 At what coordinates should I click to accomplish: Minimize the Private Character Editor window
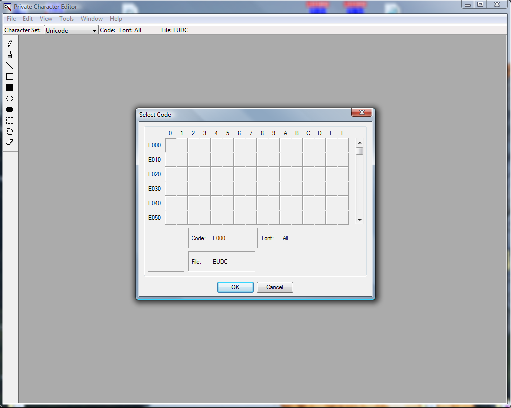[467, 4]
